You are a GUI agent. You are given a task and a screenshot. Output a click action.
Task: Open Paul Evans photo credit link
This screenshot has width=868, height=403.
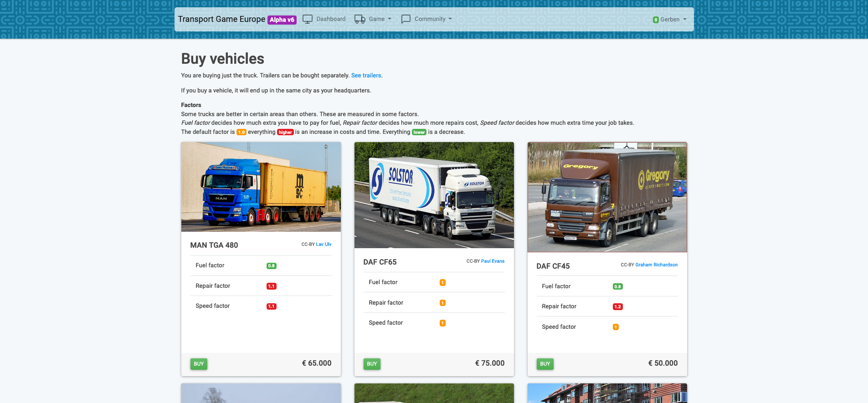(493, 261)
